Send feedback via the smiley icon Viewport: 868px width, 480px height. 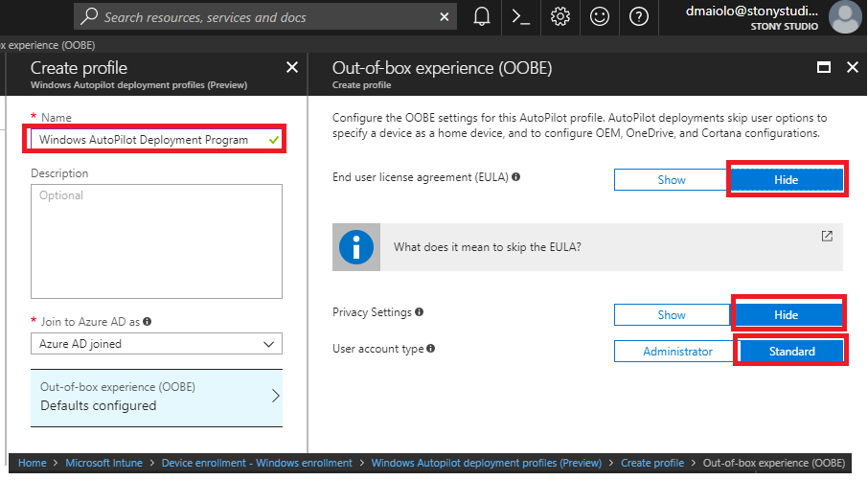(x=600, y=17)
